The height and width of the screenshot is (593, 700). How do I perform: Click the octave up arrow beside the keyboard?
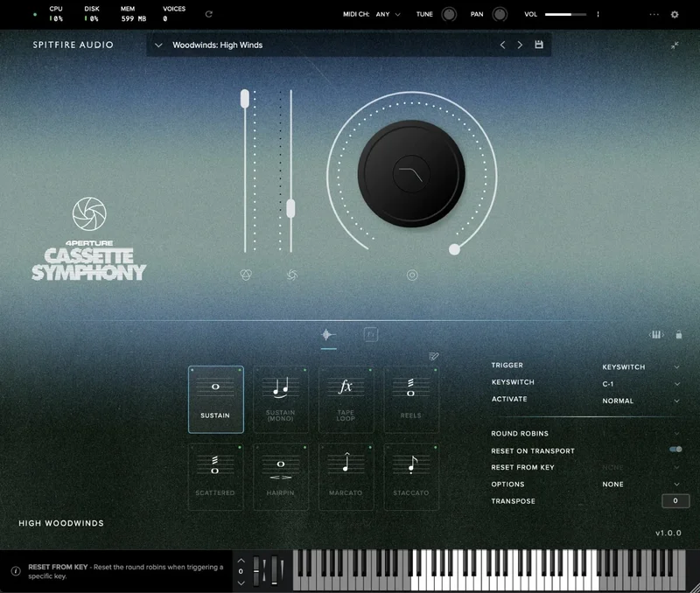pos(241,561)
